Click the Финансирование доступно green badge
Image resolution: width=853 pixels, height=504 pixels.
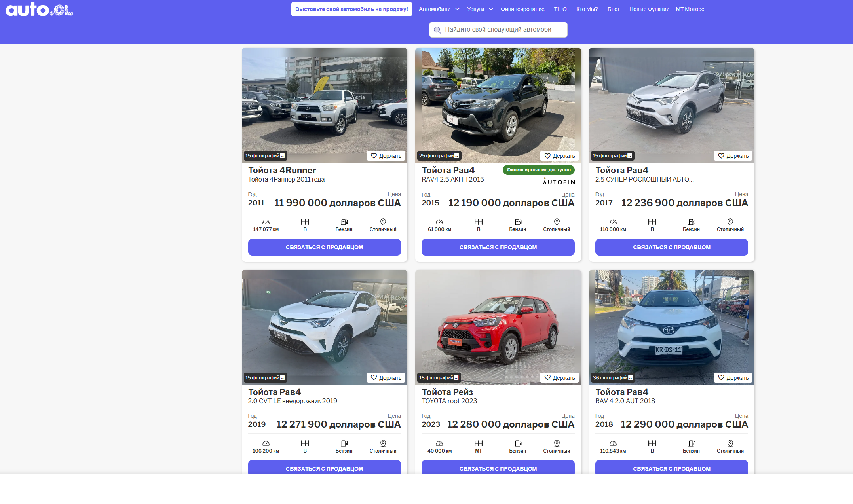(538, 170)
